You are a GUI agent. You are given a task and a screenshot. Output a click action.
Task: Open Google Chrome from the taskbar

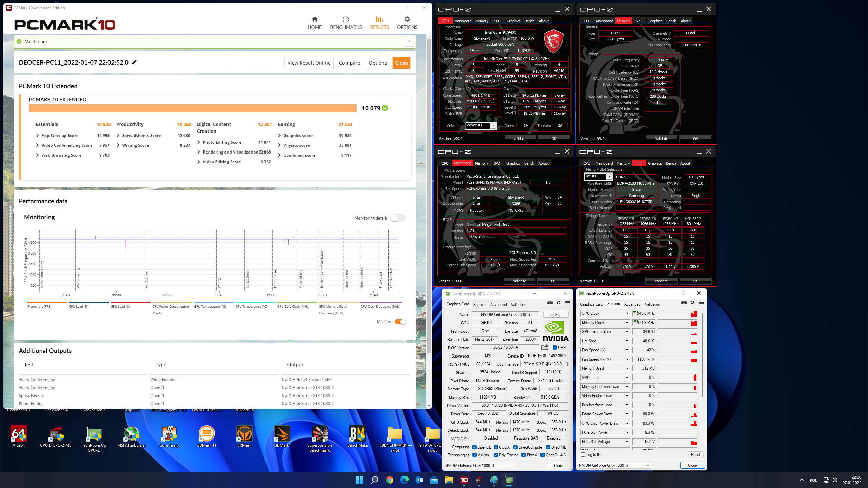click(x=389, y=480)
